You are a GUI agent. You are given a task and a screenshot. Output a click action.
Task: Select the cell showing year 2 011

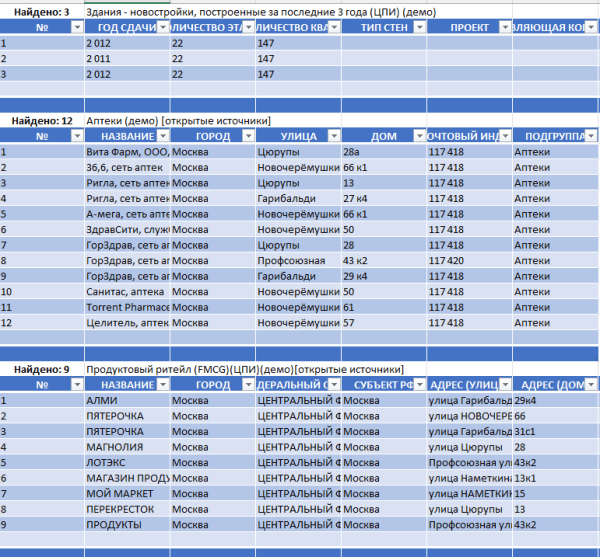126,59
